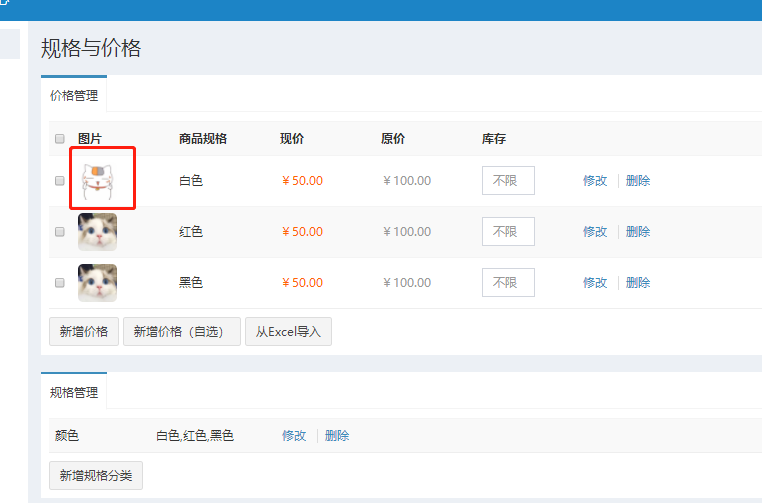Switch to the 价格管理 tab

pos(74,96)
